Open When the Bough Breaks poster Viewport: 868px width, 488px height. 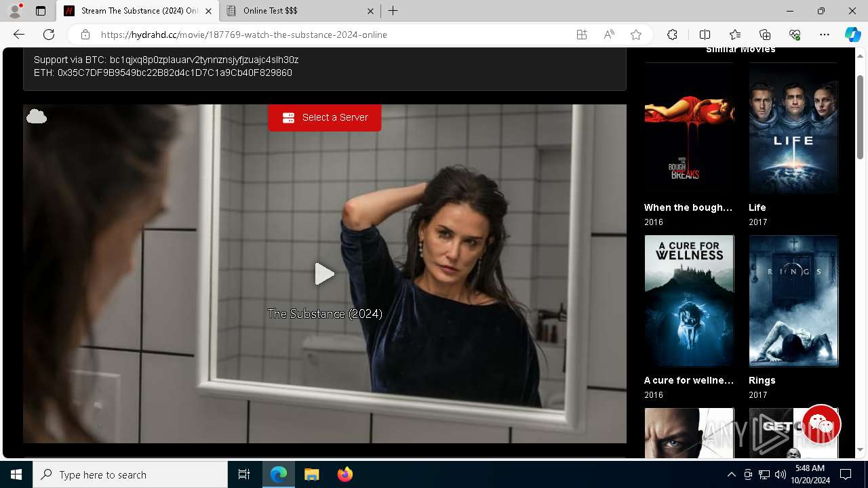pyautogui.click(x=689, y=129)
